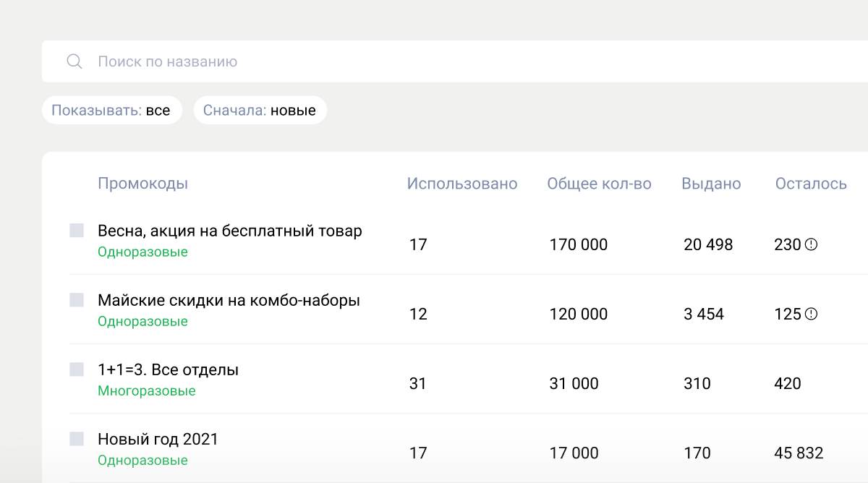Open the 'Сначала: новые' sort filter
868x483 pixels.
(260, 111)
